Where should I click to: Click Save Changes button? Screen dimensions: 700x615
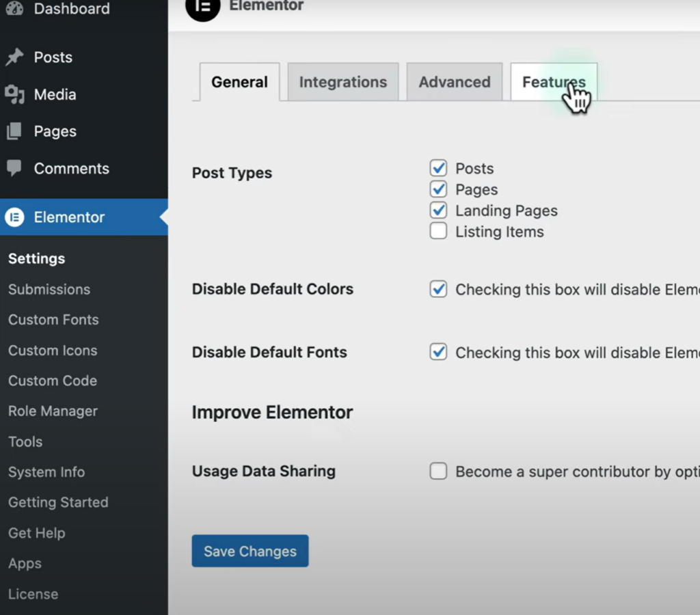[x=250, y=551]
